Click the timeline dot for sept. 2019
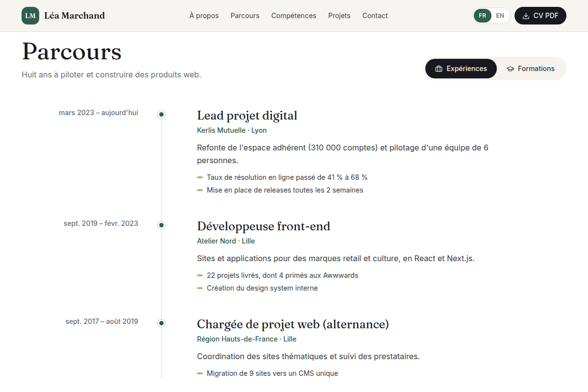Image resolution: width=588 pixels, height=392 pixels. (x=161, y=225)
